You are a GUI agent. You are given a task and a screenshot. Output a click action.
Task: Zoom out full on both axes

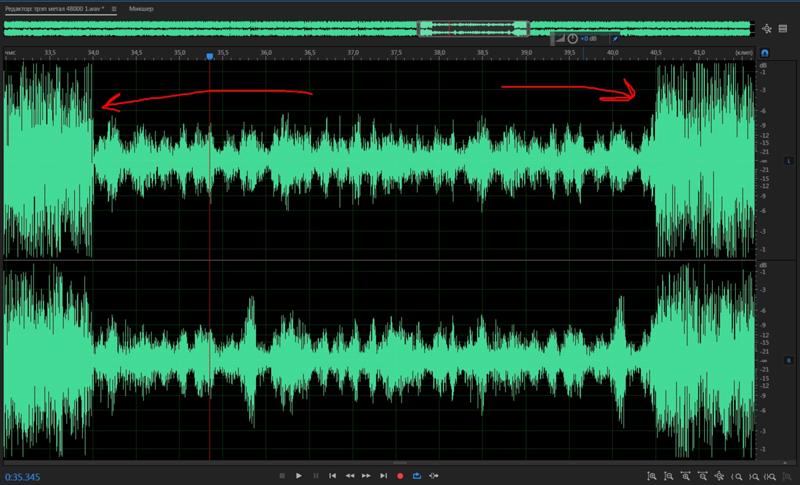point(719,476)
